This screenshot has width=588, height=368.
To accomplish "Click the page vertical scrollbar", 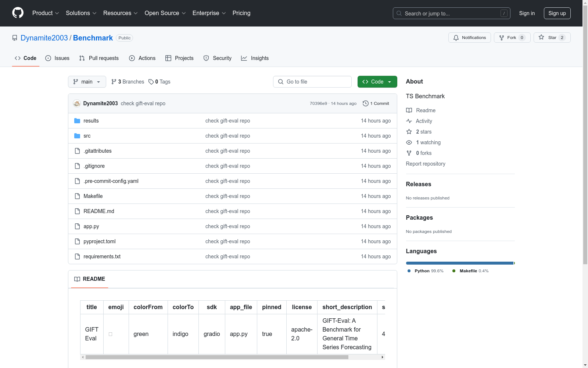I will tap(585, 134).
